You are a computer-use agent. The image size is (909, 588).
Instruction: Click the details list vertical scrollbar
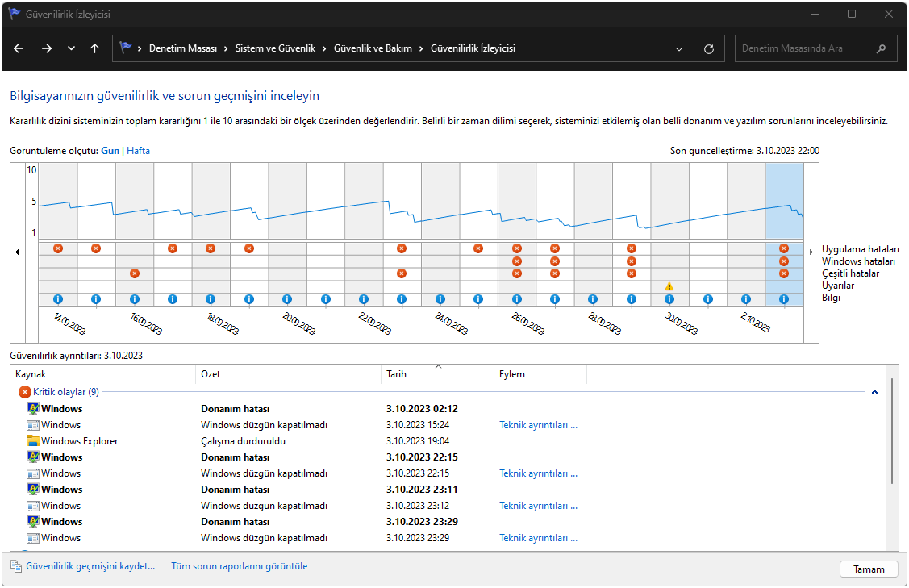click(892, 430)
